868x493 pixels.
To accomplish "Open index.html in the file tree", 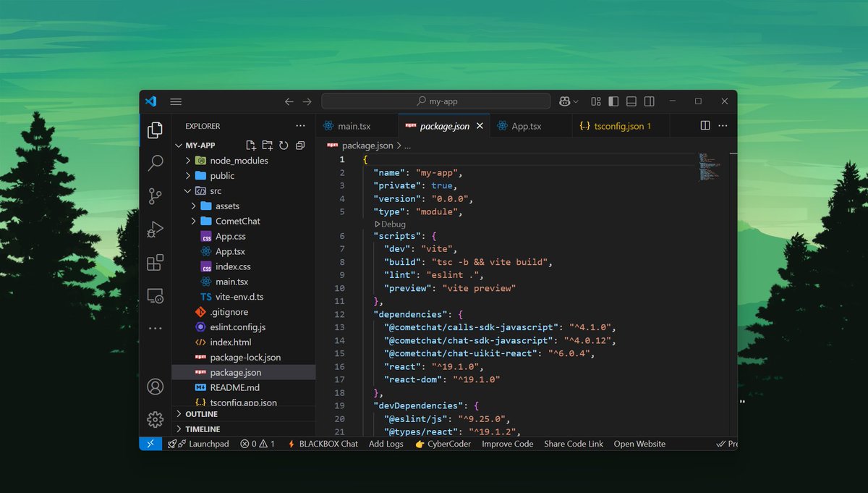I will click(x=243, y=342).
